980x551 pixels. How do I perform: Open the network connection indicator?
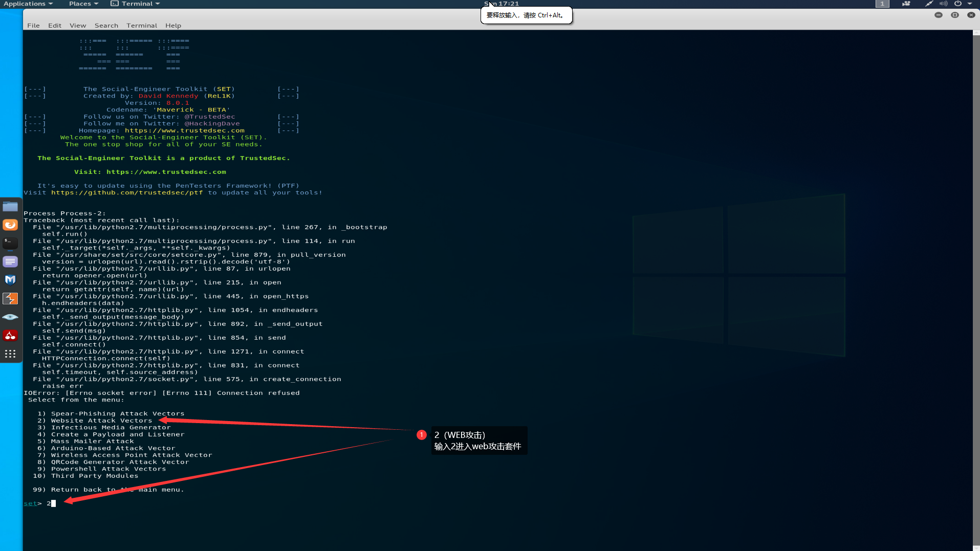[x=929, y=4]
